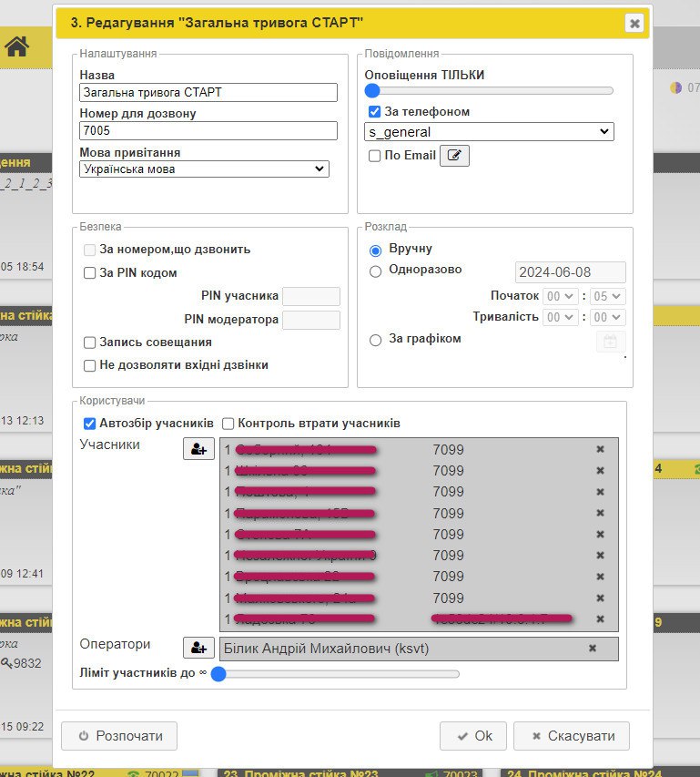Expand the s_general phone notification dropdown
This screenshot has width=700, height=777.
(x=489, y=132)
